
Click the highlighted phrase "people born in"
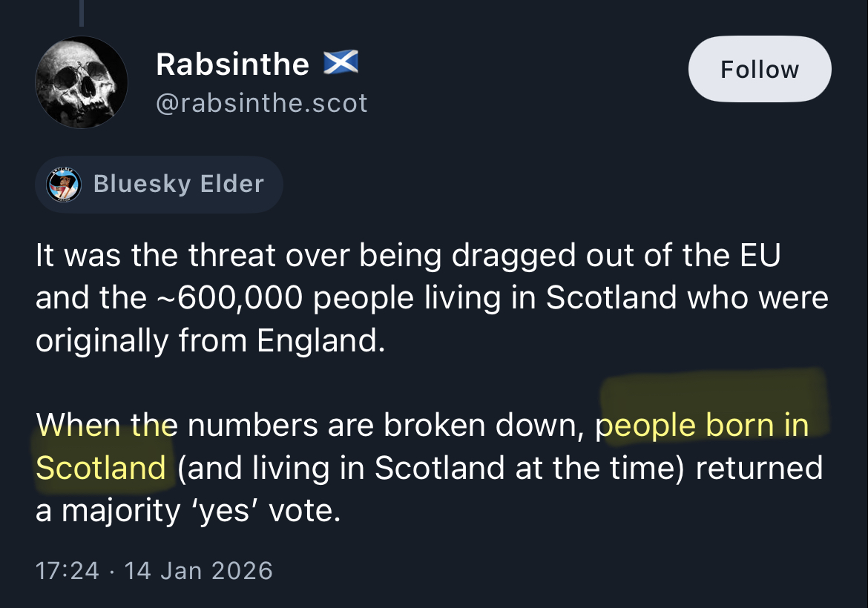coord(703,426)
